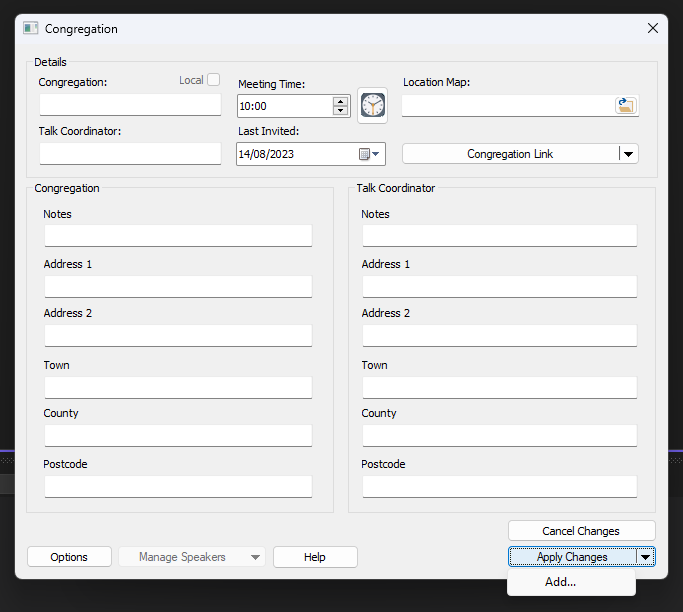Screen dimensions: 683x612
Task: Expand the Congregation Link dropdown arrow
Action: [x=627, y=154]
